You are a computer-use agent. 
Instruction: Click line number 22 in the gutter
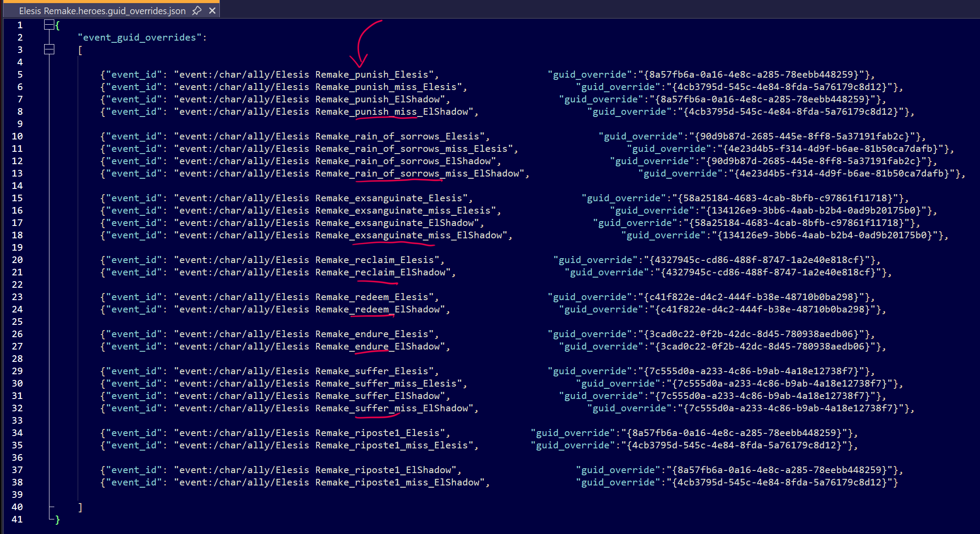coord(17,285)
